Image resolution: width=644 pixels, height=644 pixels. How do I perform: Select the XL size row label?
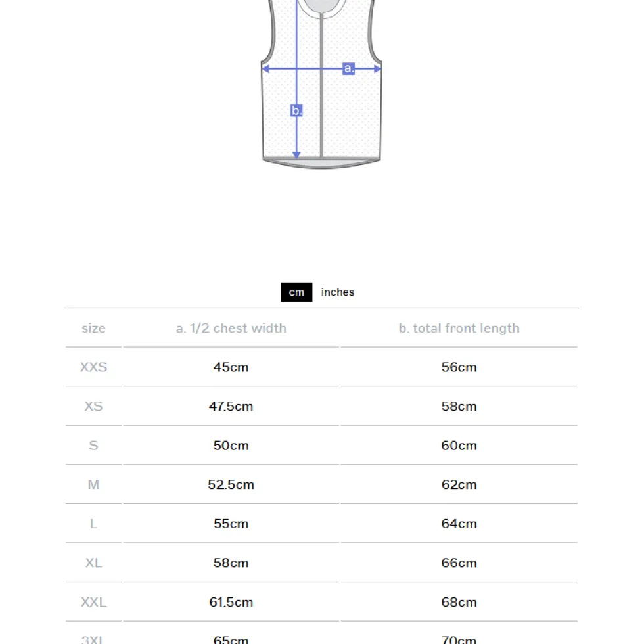93,563
